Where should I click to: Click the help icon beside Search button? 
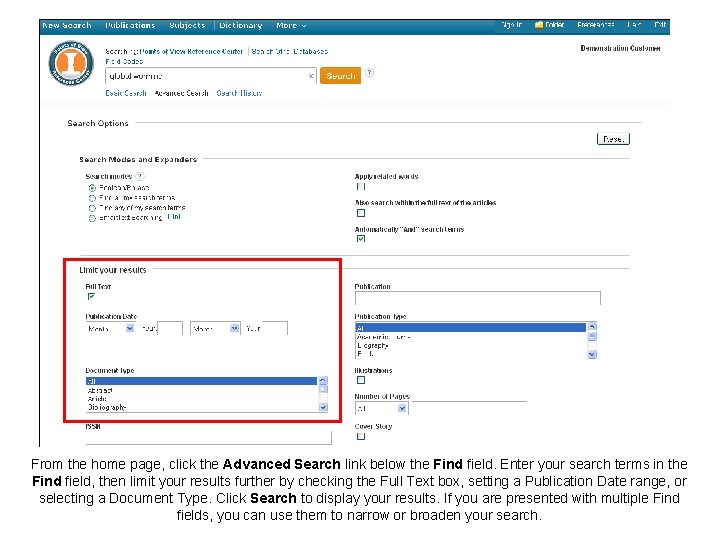click(x=369, y=73)
